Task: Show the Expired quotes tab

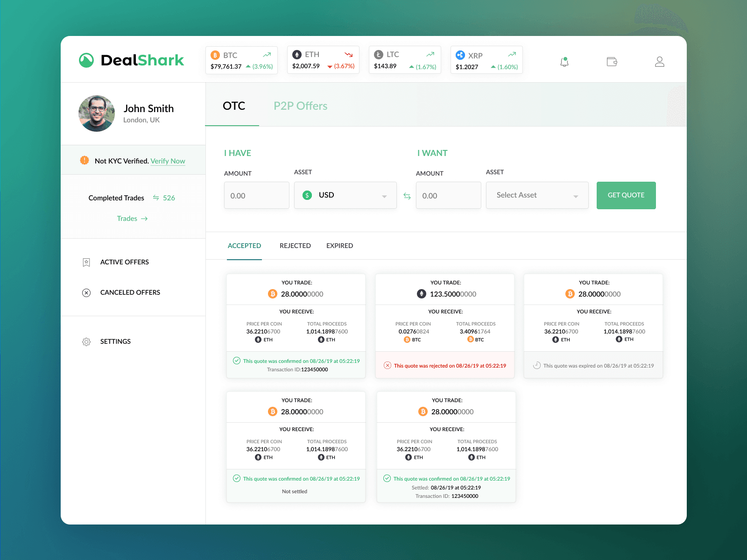Action: point(339,246)
